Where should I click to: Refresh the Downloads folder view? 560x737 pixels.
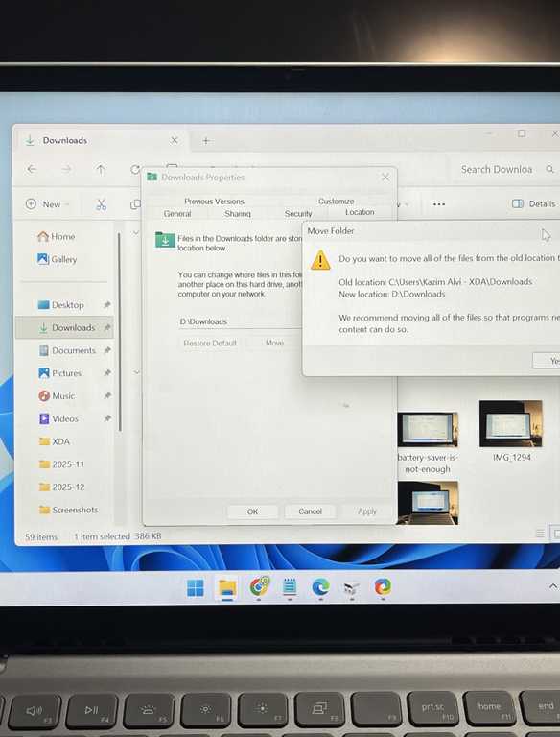(135, 169)
